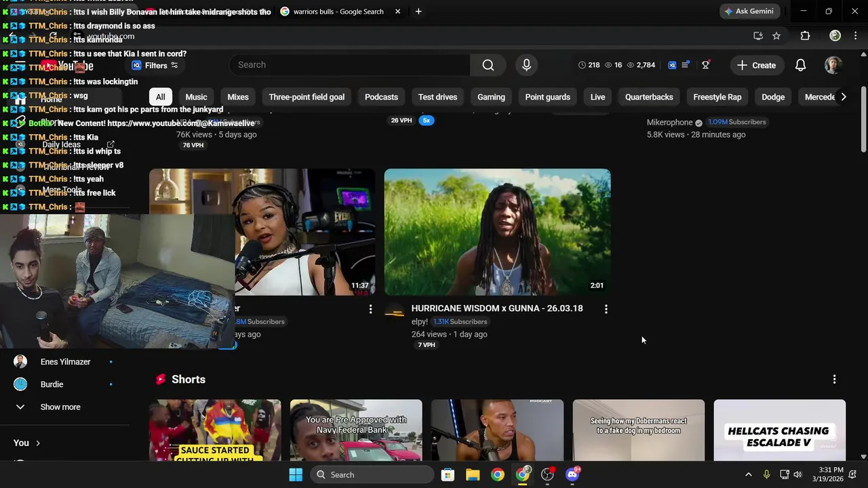Open more options for the Shorts shelf

click(x=834, y=380)
